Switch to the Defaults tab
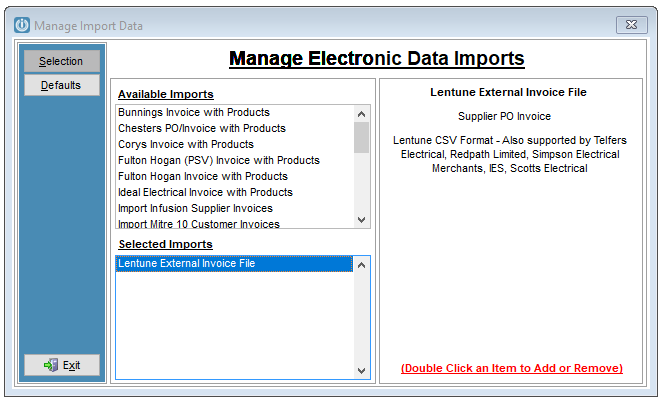This screenshot has width=663, height=403. point(62,85)
